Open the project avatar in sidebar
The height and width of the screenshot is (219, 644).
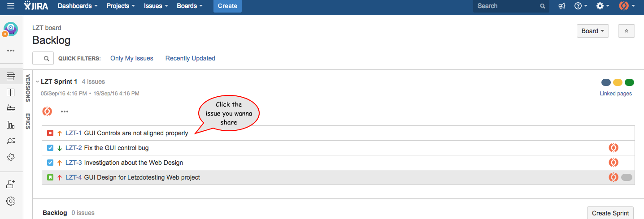click(10, 30)
